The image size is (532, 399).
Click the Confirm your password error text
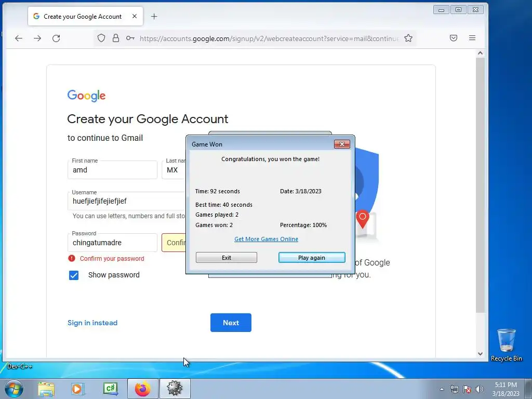(112, 259)
